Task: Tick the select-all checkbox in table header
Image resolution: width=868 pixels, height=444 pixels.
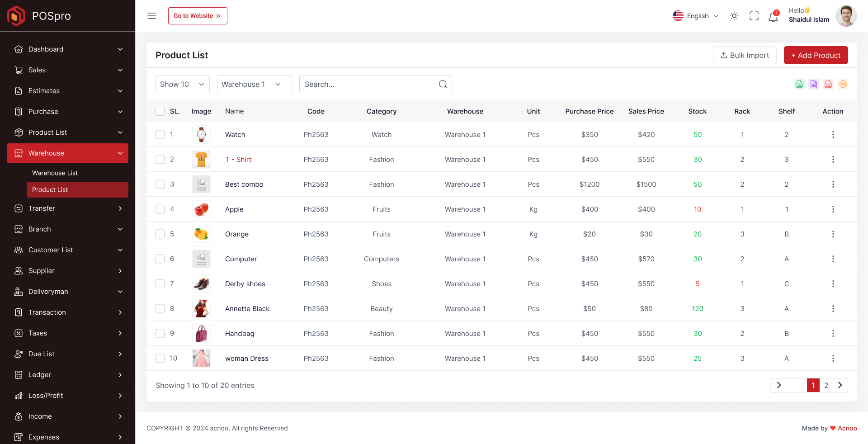Action: click(160, 111)
